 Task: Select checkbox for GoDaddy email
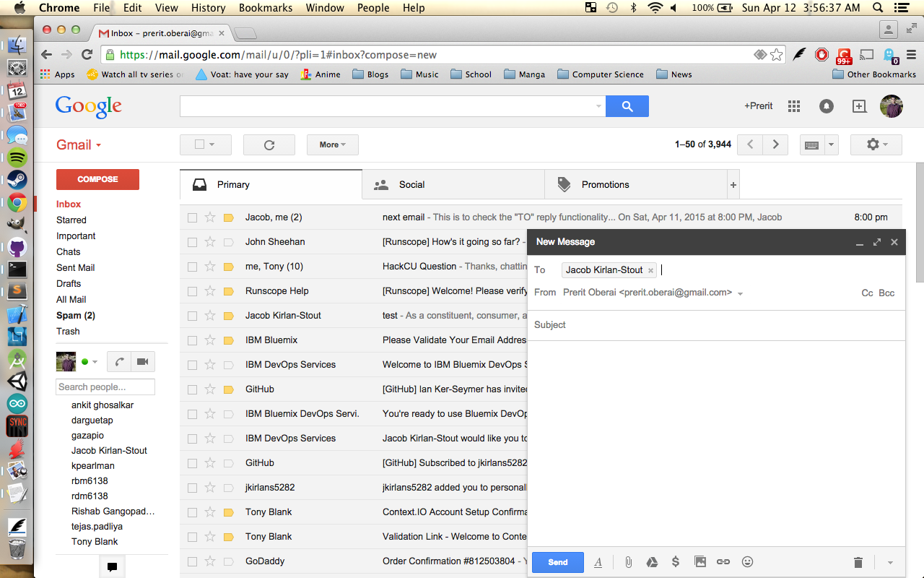pos(192,561)
